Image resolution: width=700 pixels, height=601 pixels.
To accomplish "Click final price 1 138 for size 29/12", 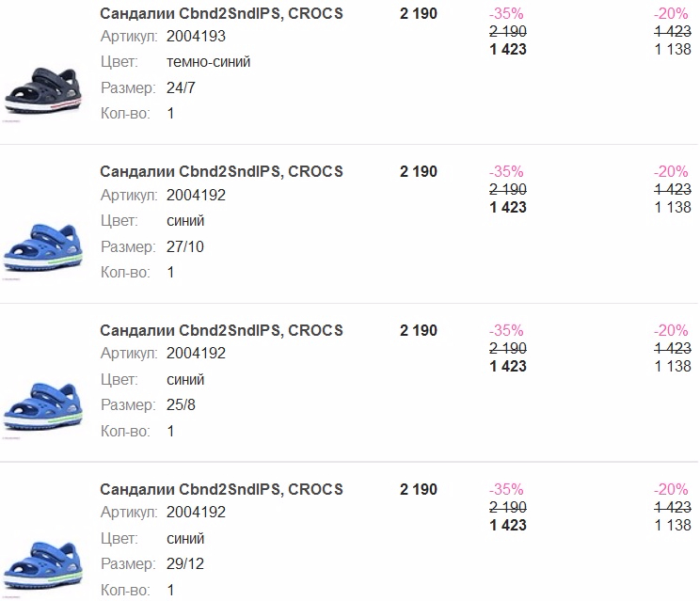I will coord(673,525).
